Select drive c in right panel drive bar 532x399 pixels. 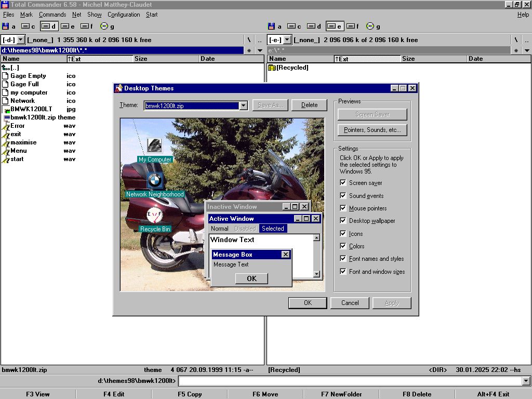tap(291, 26)
